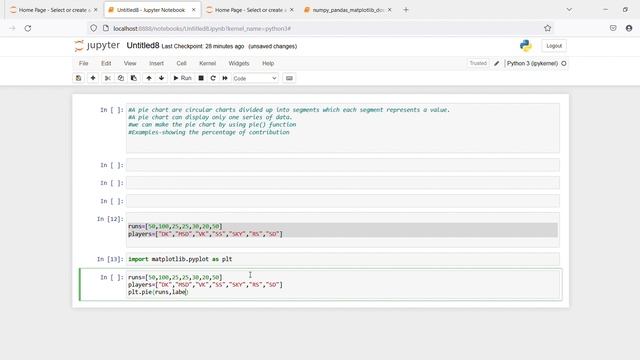Interrupt the kernel with stop icon

(201, 78)
